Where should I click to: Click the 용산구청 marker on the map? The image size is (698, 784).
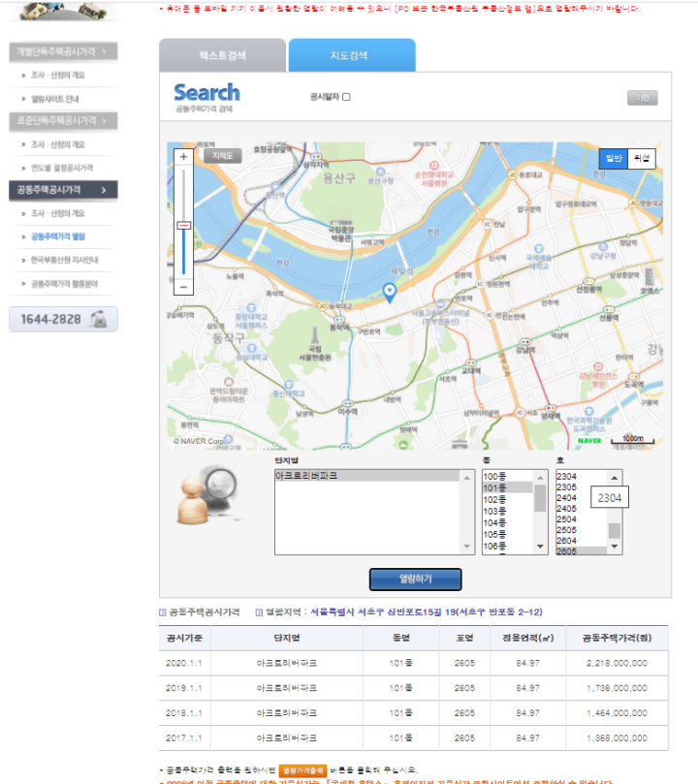pyautogui.click(x=380, y=172)
